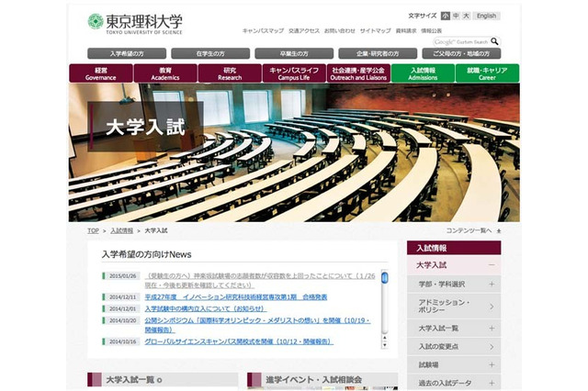The width and height of the screenshot is (588, 391).
Task: Open the 入学試験中の構内立入について news
Action: [206, 308]
